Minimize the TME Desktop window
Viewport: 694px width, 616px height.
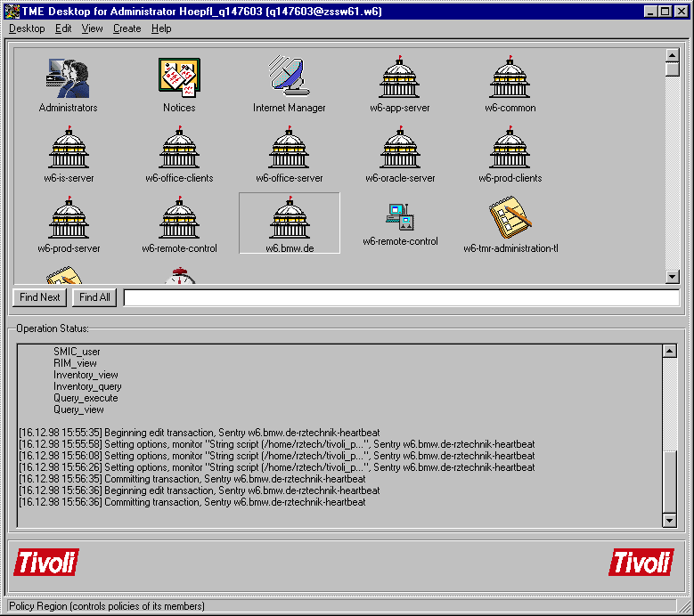[x=650, y=11]
